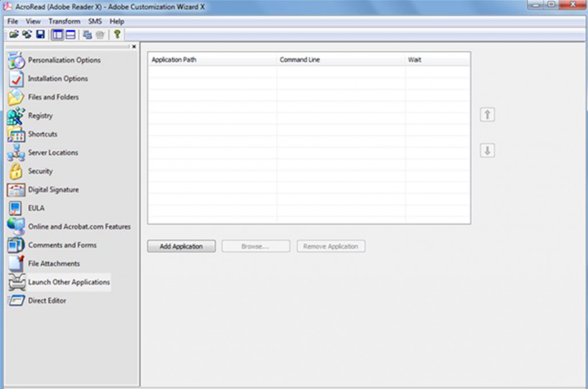Screen dimensions: 588x389
Task: Open the File menu
Action: pyautogui.click(x=13, y=21)
